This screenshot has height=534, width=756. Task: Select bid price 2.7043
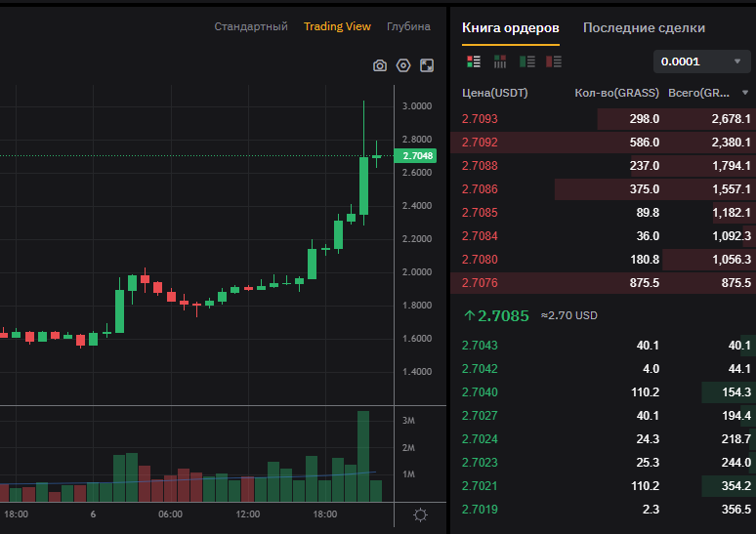coord(480,345)
